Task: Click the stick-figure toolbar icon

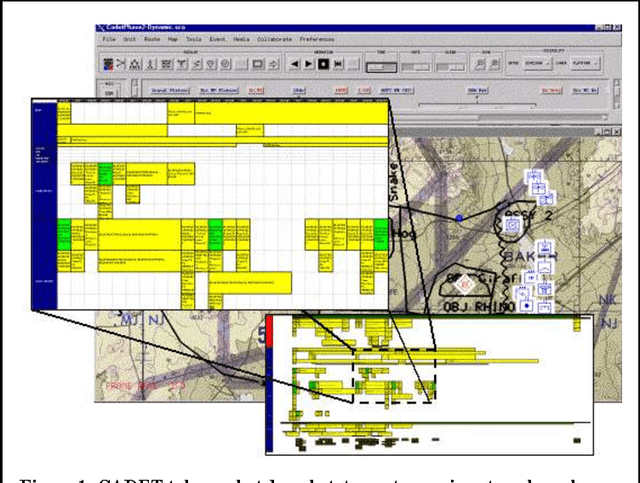Action: click(x=151, y=64)
